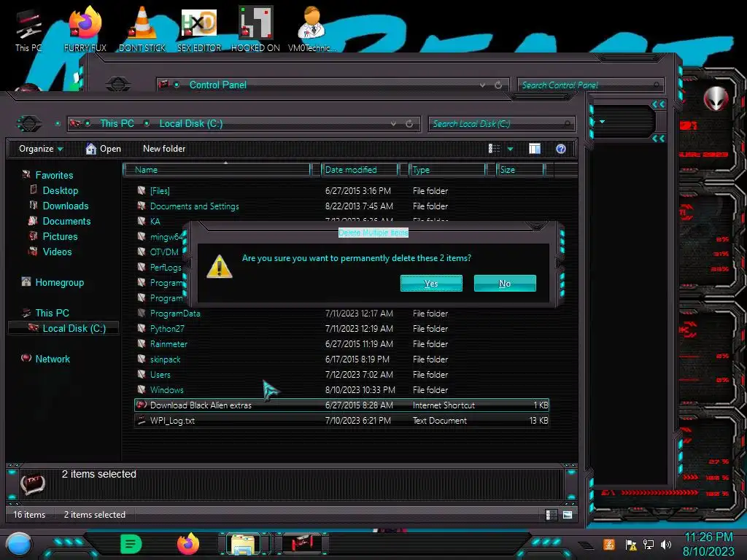The width and height of the screenshot is (747, 560).
Task: Open the VM0Technic desktop icon
Action: click(311, 29)
